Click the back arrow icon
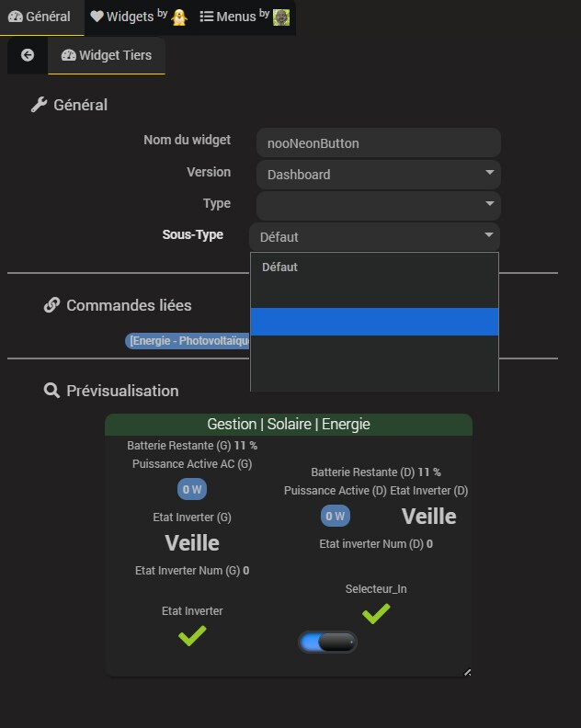The image size is (581, 728). [x=28, y=55]
